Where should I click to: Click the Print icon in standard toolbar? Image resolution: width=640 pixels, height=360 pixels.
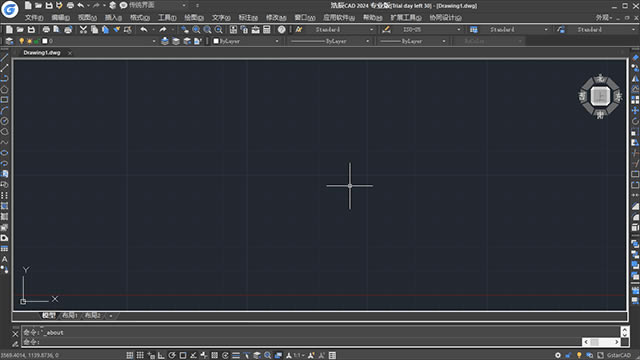point(46,29)
